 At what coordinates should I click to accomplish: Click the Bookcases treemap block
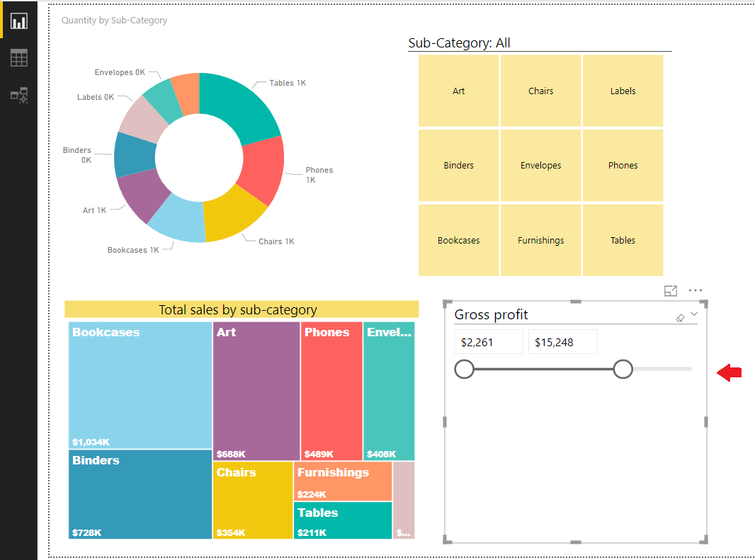click(140, 385)
